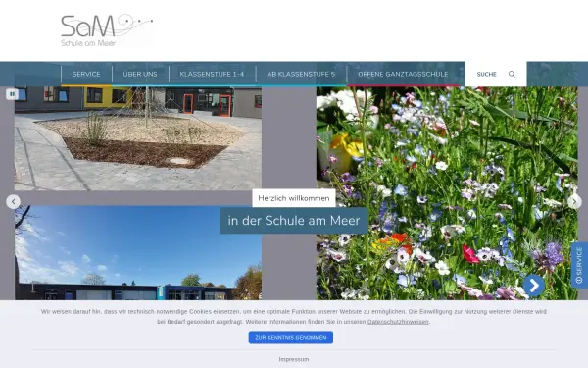The height and width of the screenshot is (368, 588).
Task: Open the Datenschutzhinweisen link
Action: point(398,322)
